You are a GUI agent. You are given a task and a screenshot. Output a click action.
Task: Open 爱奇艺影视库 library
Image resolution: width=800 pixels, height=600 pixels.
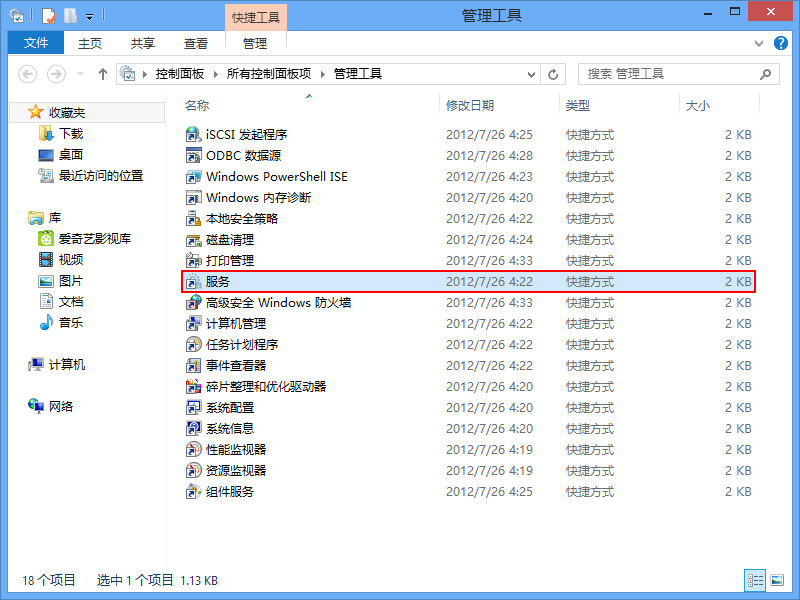pyautogui.click(x=94, y=238)
